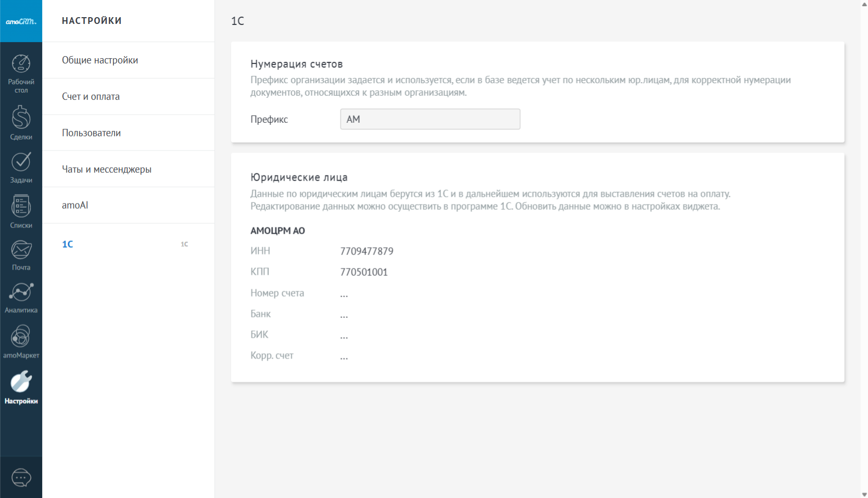Open Списки from the sidebar
868x498 pixels.
click(21, 212)
